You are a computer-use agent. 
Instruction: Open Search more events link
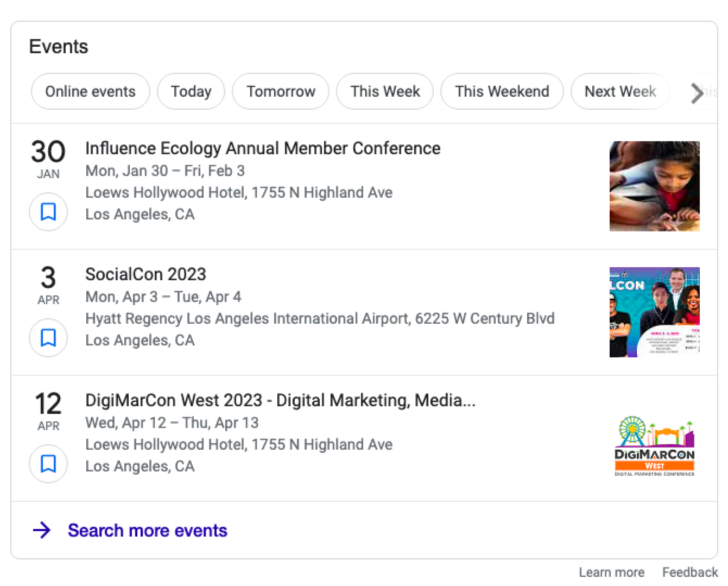tap(147, 530)
